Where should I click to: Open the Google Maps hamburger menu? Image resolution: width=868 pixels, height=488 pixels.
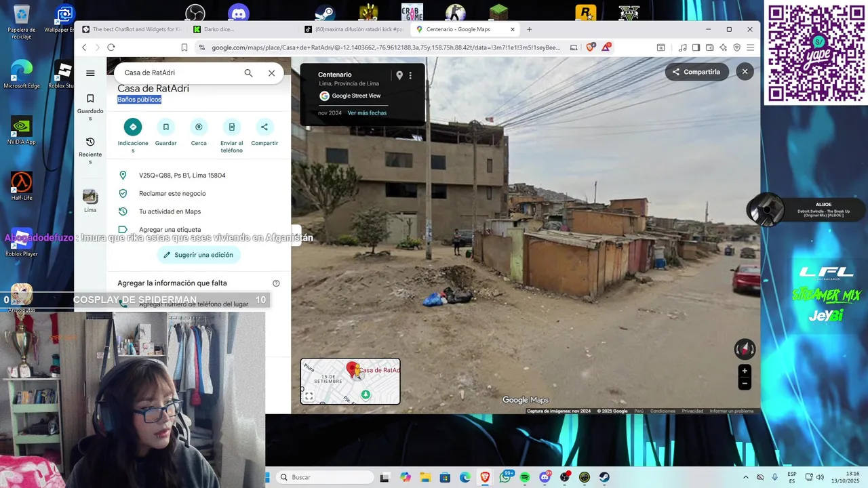point(90,73)
